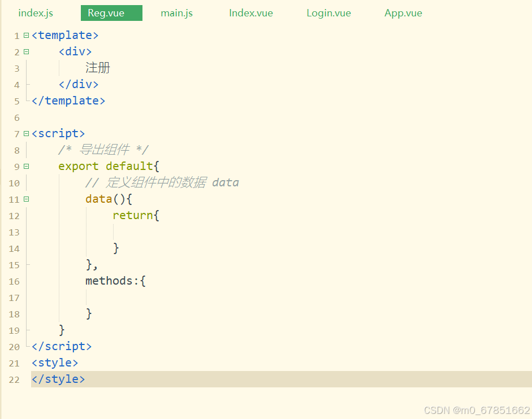Switch to the index.js tab
The height and width of the screenshot is (419, 532).
[36, 13]
